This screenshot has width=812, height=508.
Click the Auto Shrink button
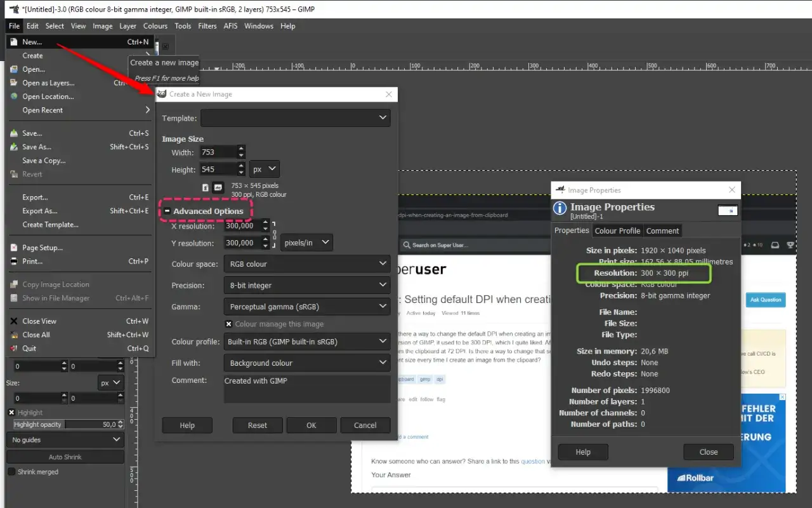coord(65,457)
